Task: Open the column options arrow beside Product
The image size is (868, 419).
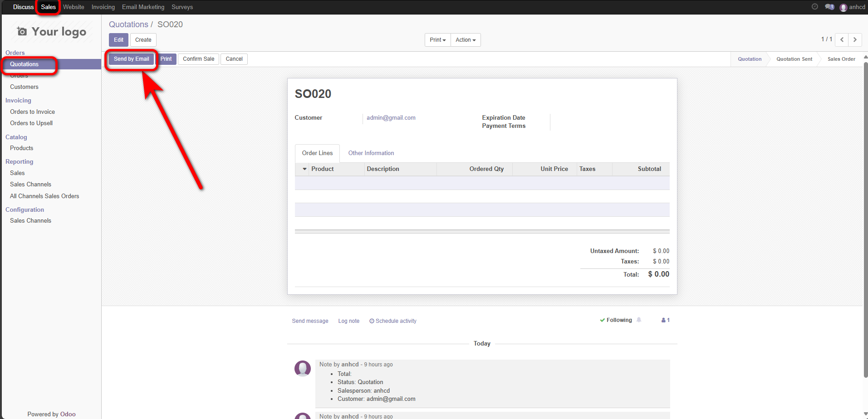Action: [304, 169]
